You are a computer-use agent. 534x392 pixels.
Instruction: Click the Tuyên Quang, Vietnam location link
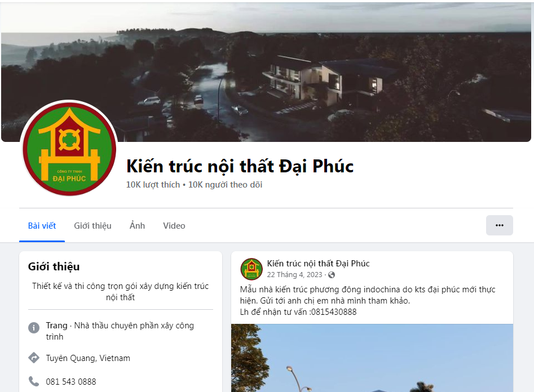[88, 358]
